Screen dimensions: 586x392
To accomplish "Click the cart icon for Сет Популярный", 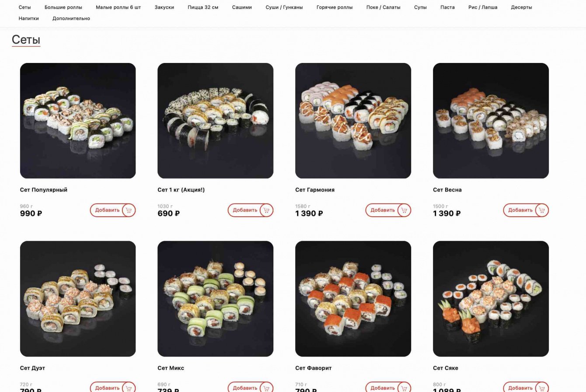I will click(x=129, y=210).
